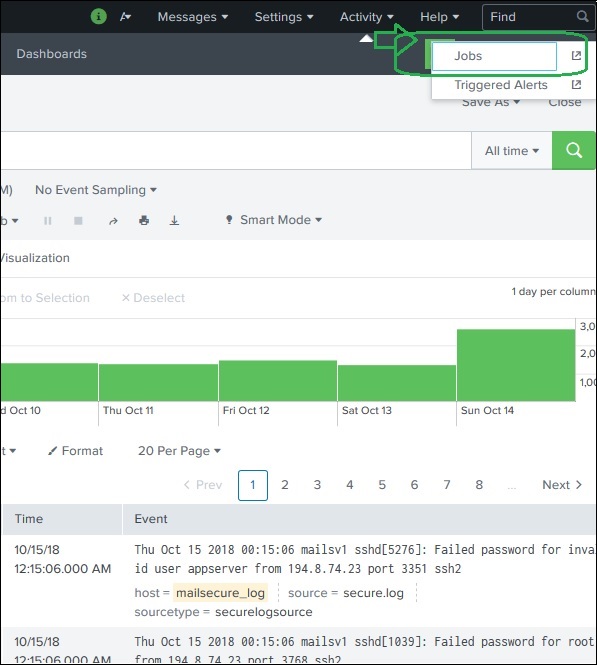Open the Settings menu

click(284, 17)
